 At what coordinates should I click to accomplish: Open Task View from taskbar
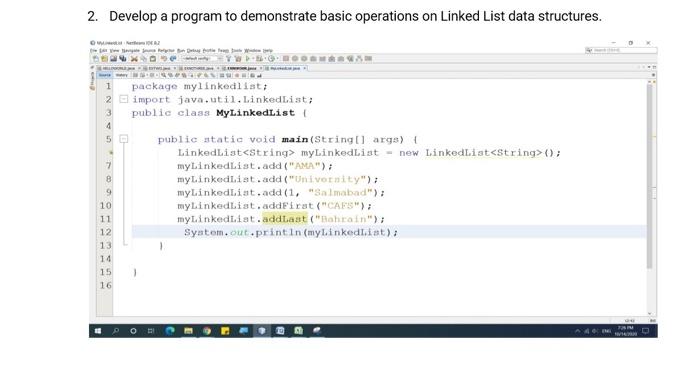coord(151,331)
